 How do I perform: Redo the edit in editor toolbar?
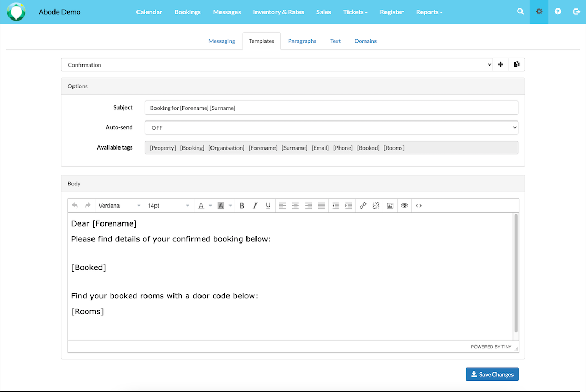(x=88, y=206)
